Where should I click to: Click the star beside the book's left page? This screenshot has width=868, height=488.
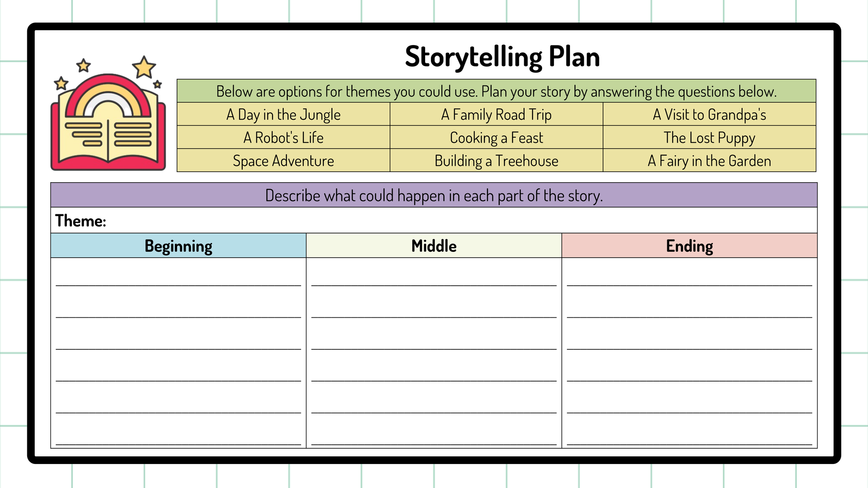point(61,83)
